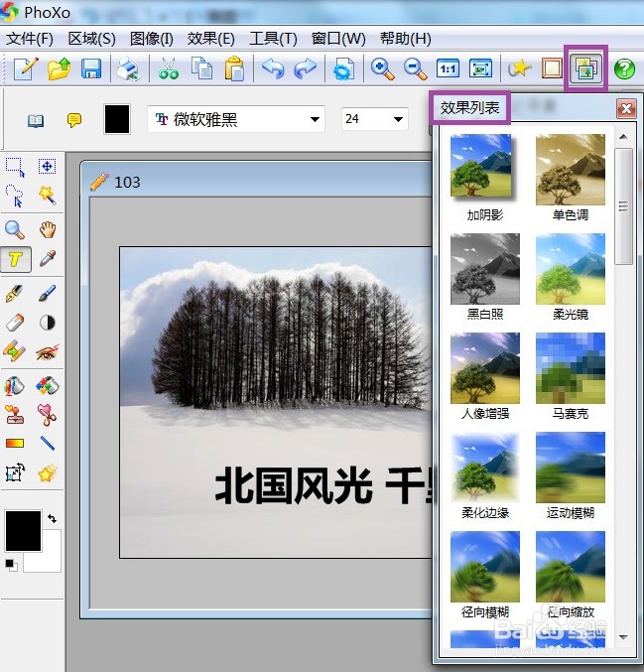Screen dimensions: 644x672
Task: Select the half-circle contrast tool
Action: (47, 323)
